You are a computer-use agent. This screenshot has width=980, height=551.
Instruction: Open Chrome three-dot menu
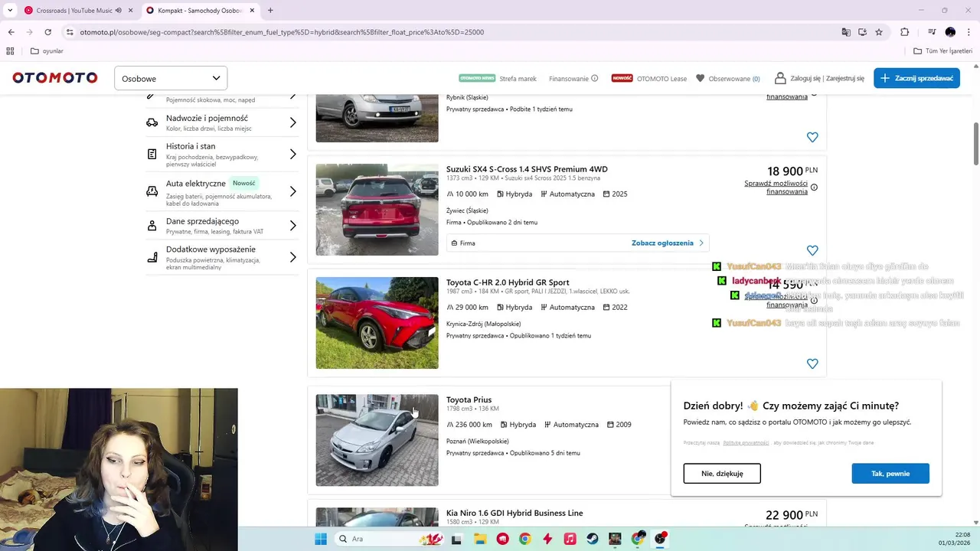[969, 32]
